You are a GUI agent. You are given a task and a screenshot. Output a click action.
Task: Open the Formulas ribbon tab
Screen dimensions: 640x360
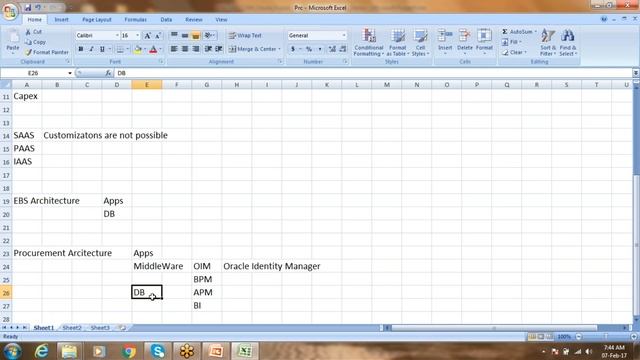[x=136, y=20]
